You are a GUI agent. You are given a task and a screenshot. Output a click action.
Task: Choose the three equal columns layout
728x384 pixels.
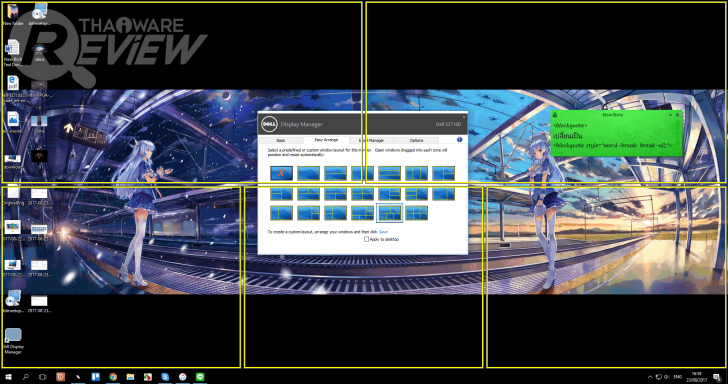point(416,173)
